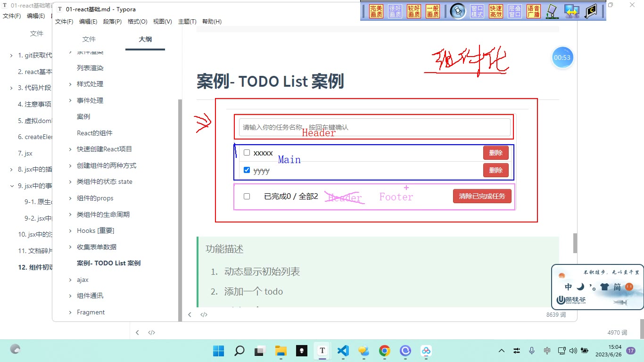
Task: Expand 事件处理 outline item
Action: tap(71, 100)
